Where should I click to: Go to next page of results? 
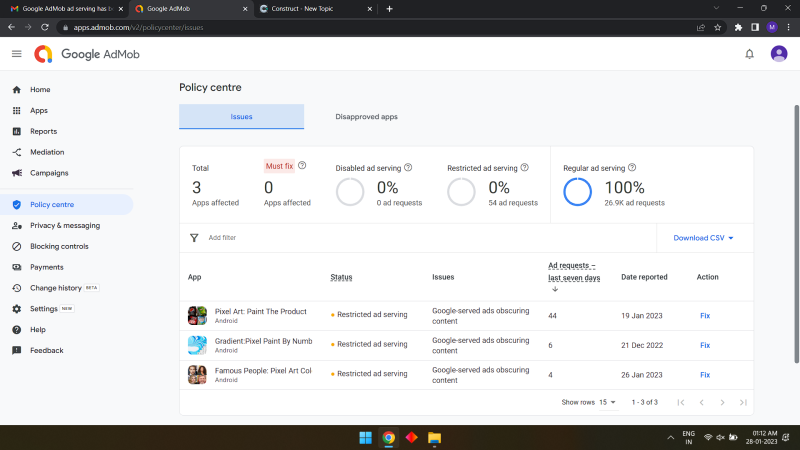(722, 402)
